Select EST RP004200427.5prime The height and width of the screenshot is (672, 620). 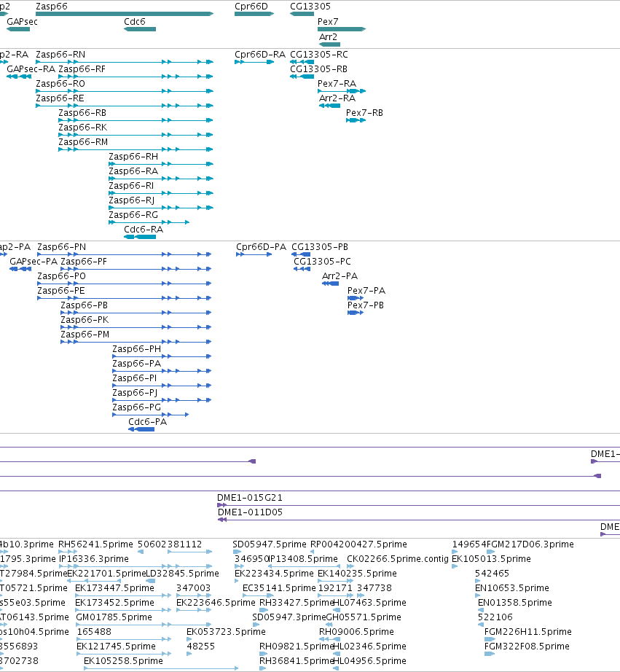tap(358, 544)
